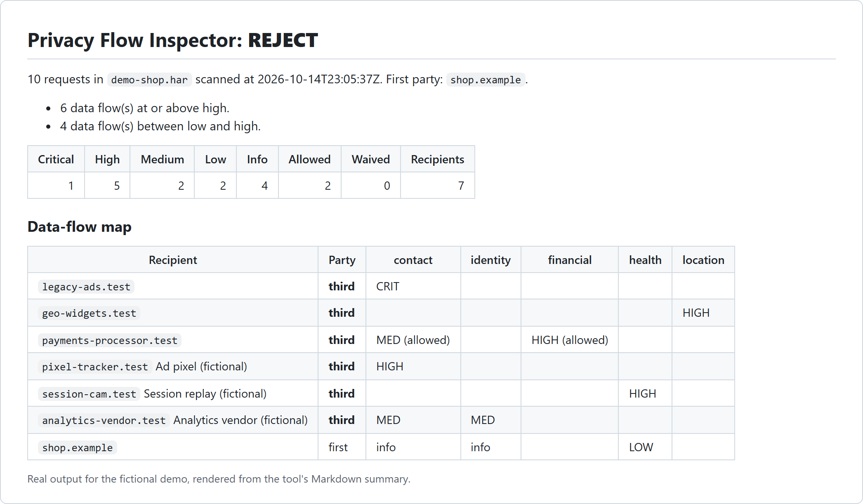Click the 'Ad pixel (fictional)' label
The image size is (863, 504).
tap(201, 366)
